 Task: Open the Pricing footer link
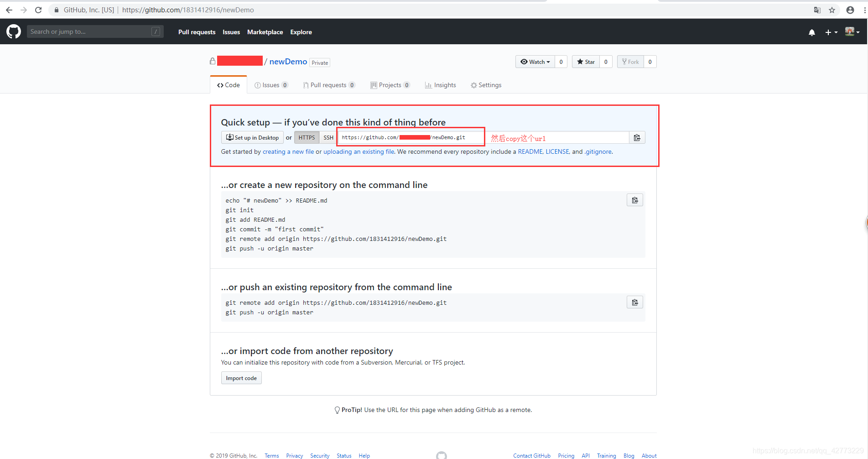click(x=566, y=455)
